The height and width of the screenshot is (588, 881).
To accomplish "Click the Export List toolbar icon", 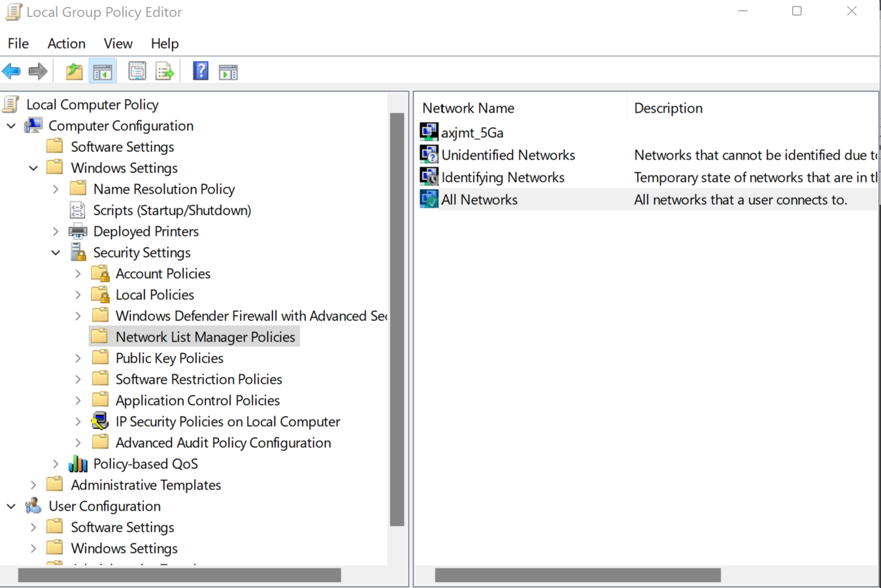I will pyautogui.click(x=165, y=71).
